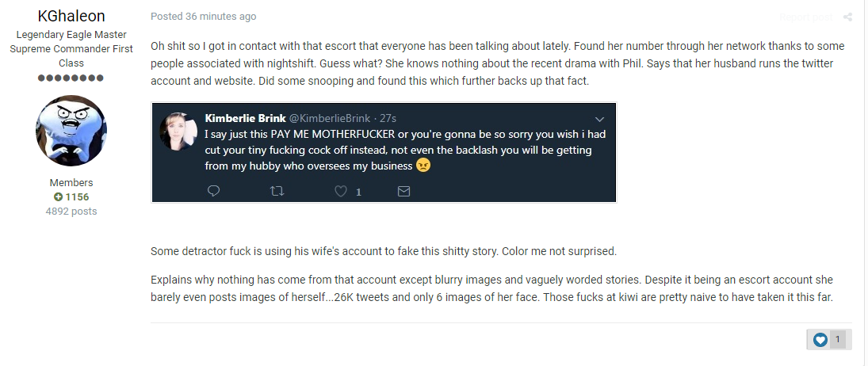This screenshot has width=868, height=366.
Task: Click the retweet icon in embedded tweet
Action: tap(277, 191)
